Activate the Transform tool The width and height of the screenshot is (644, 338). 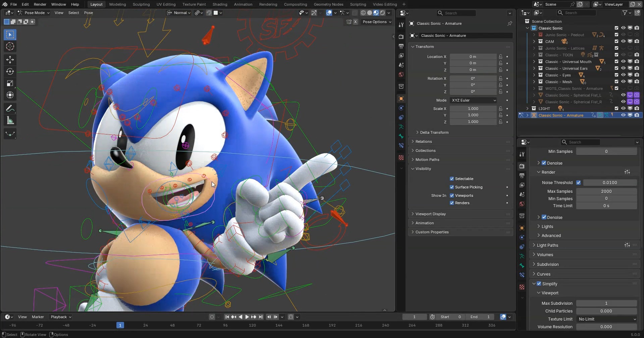click(10, 95)
